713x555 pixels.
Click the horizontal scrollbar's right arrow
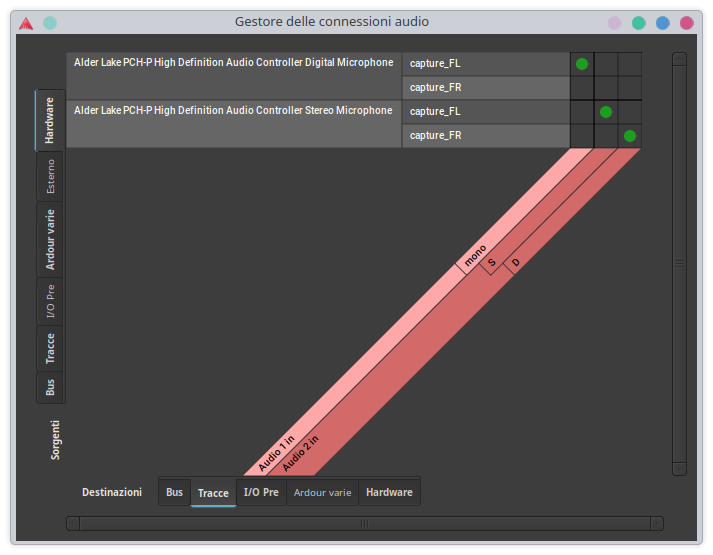click(x=656, y=523)
